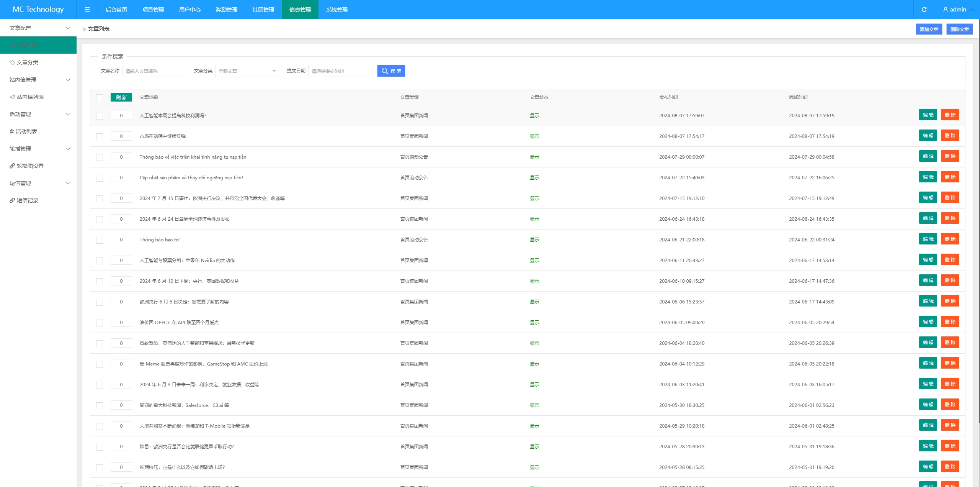Switch to 用户中心 top menu
The image size is (980, 487).
click(x=189, y=10)
